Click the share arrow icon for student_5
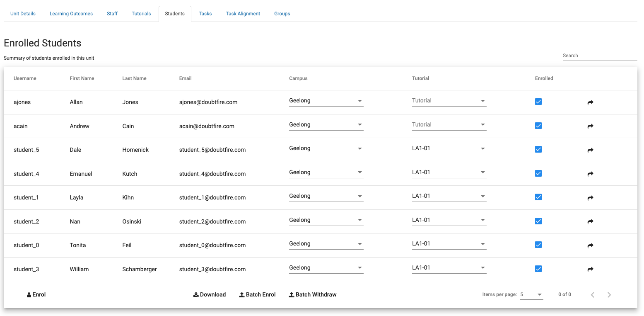The width and height of the screenshot is (644, 316). point(590,150)
